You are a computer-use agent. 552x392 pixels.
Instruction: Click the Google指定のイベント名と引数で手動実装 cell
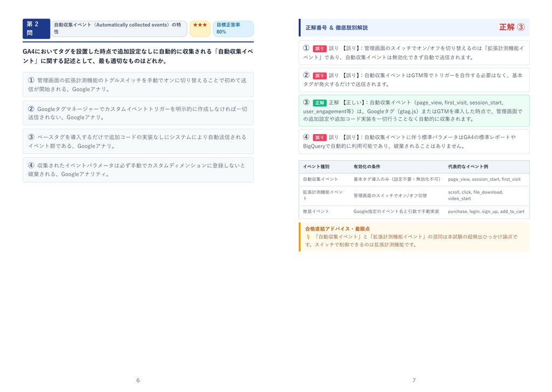coord(396,212)
